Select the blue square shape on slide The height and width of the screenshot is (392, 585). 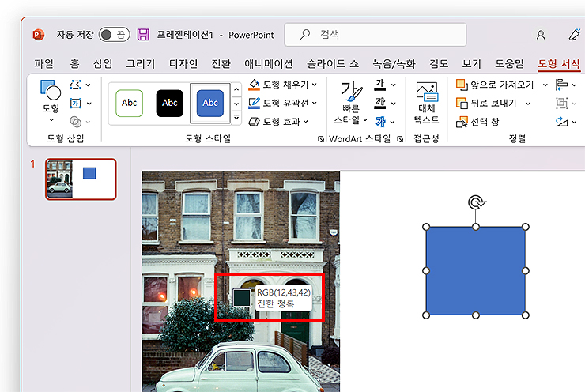[x=476, y=271]
